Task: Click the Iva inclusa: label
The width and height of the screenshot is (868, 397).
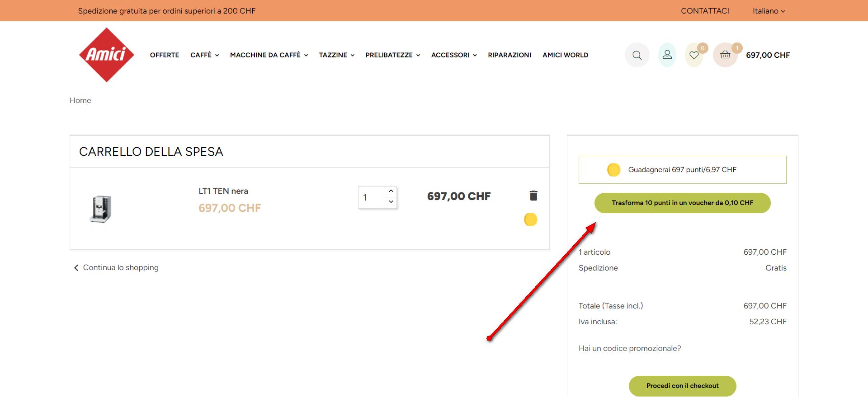Action: (598, 322)
